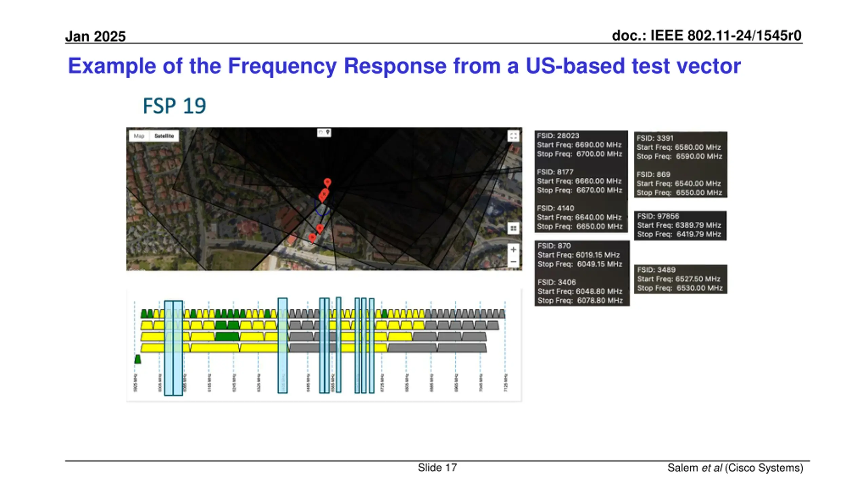Click Start Freq: 6690.00 MHz

(x=579, y=145)
